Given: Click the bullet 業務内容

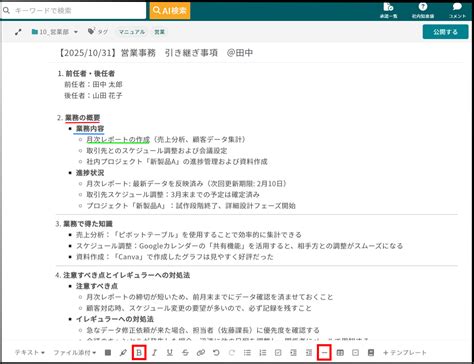Looking at the screenshot, I should pyautogui.click(x=90, y=128).
